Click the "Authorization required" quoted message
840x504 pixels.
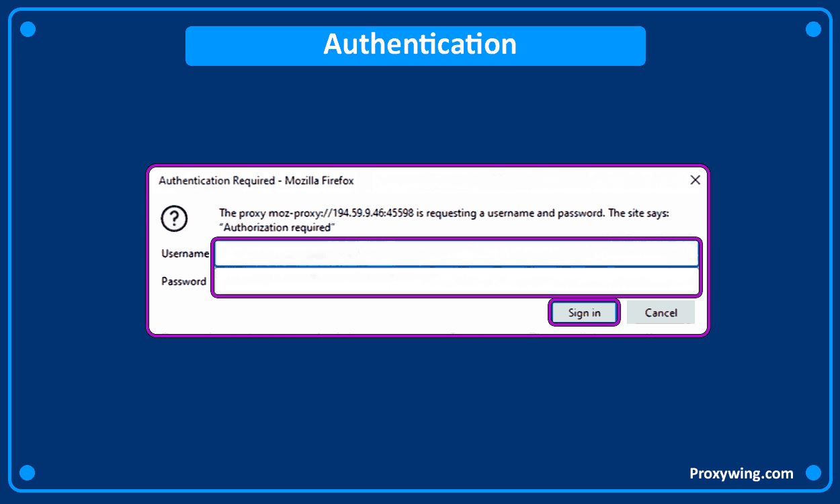(x=276, y=228)
